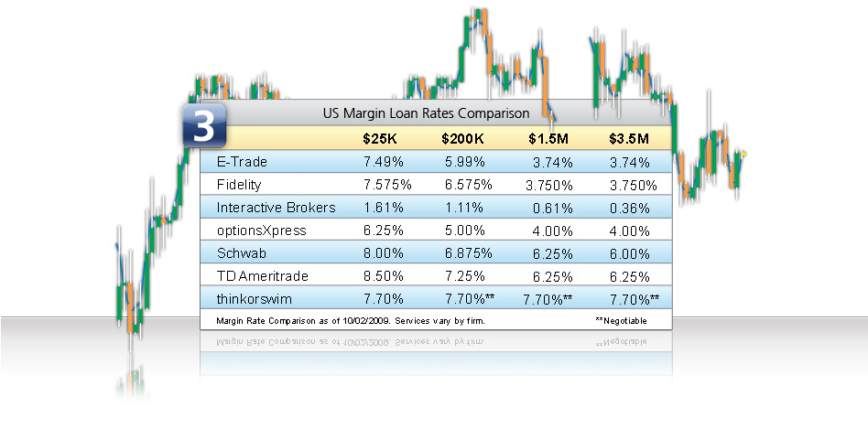Select the Interactive Brokers row
The height and width of the screenshot is (429, 868).
[x=436, y=208]
